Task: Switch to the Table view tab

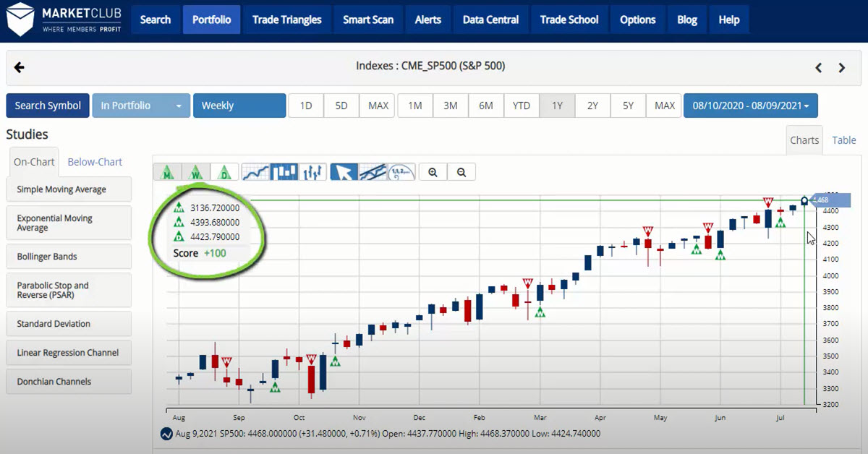Action: [x=843, y=140]
